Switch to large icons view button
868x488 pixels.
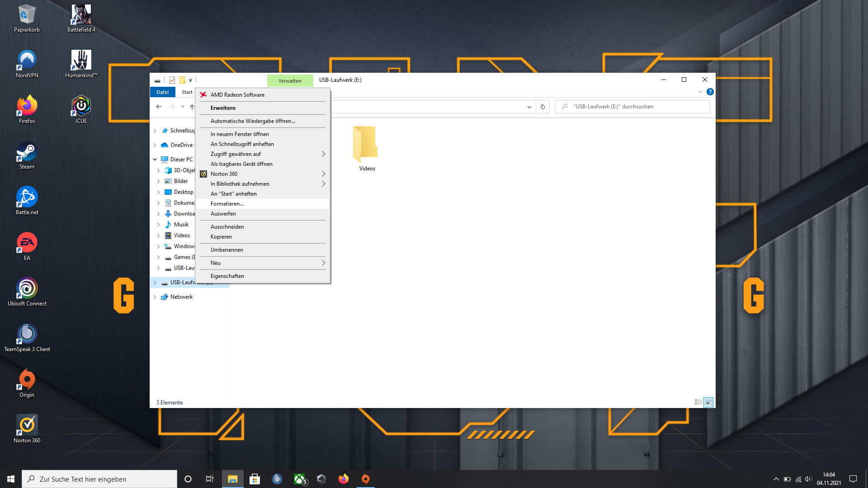[x=708, y=402]
